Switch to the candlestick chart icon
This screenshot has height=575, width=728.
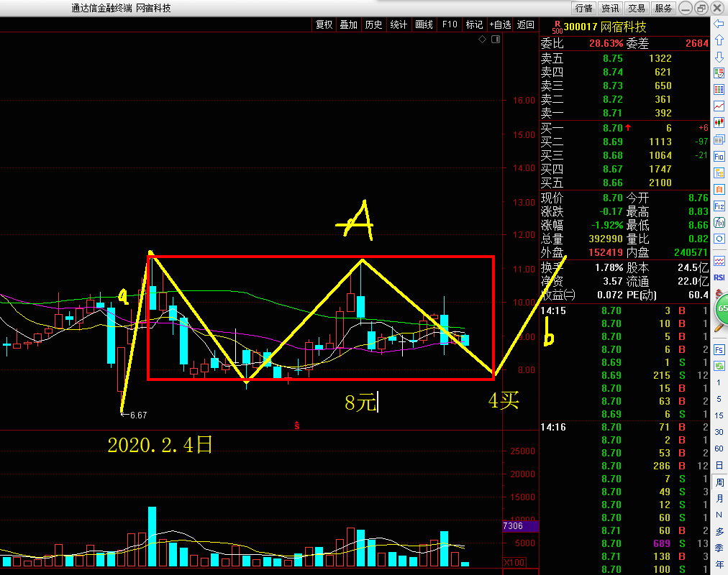[719, 122]
